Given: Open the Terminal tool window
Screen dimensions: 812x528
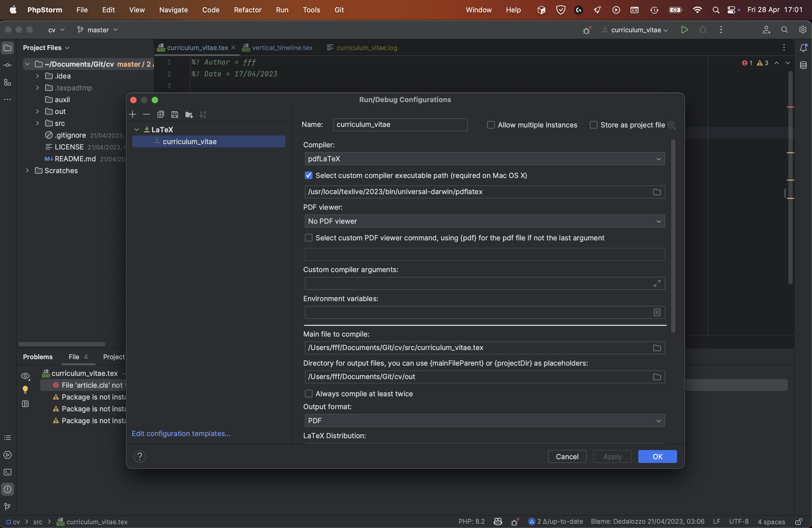Looking at the screenshot, I should coord(8,472).
